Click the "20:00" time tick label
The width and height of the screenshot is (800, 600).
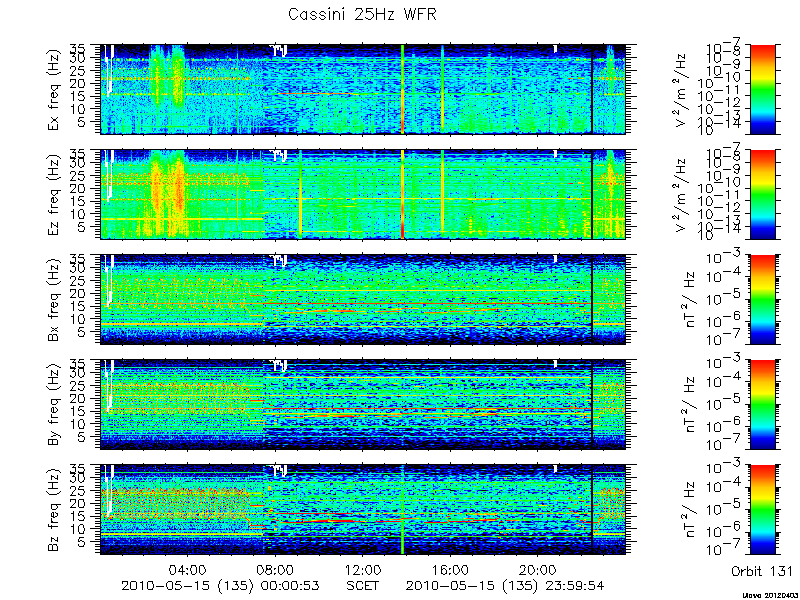point(538,569)
